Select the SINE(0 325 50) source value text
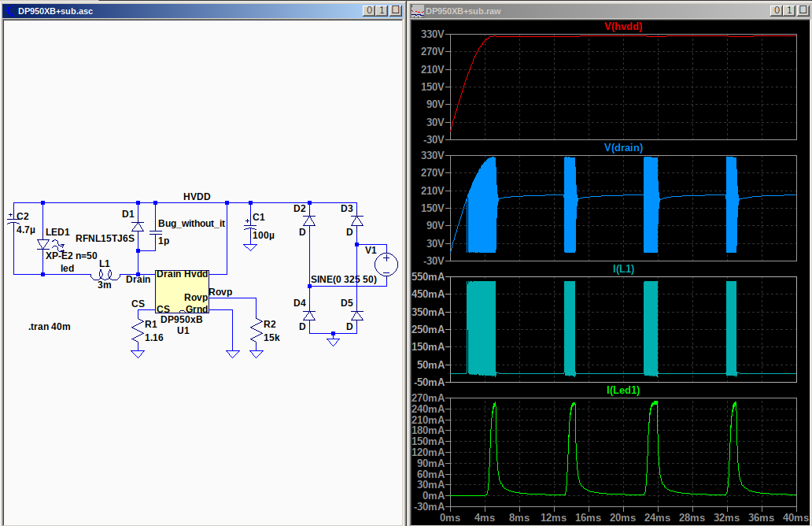 [344, 280]
